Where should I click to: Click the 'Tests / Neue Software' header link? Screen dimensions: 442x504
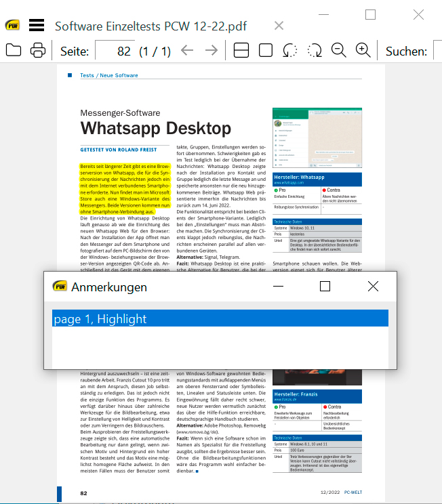pyautogui.click(x=109, y=75)
